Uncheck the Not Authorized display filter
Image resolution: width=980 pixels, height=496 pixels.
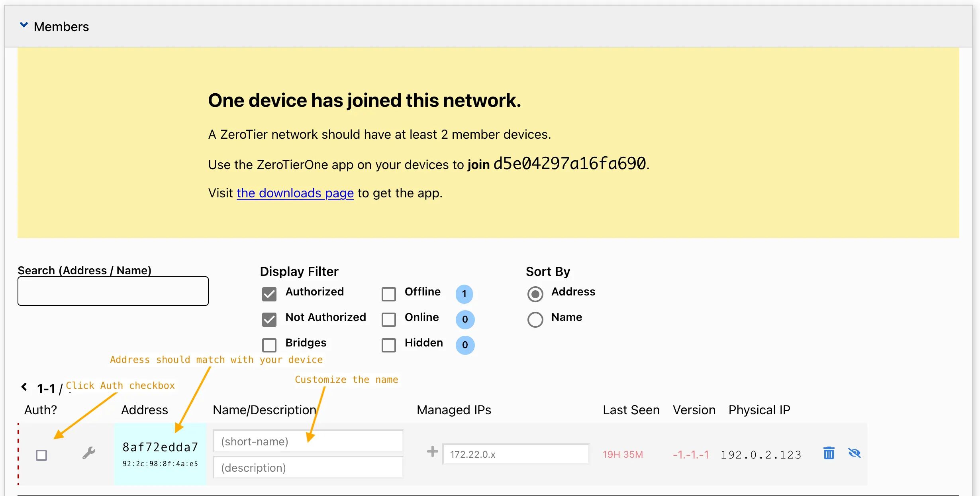pyautogui.click(x=269, y=319)
